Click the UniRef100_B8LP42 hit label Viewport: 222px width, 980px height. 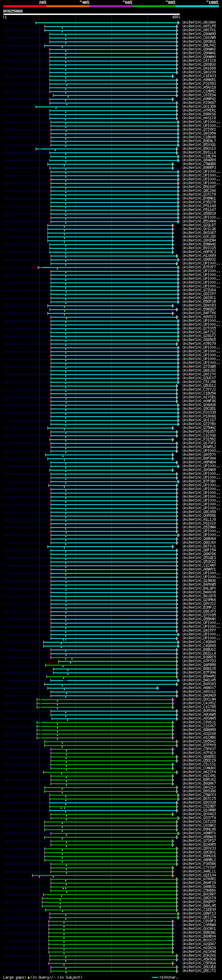point(199,45)
